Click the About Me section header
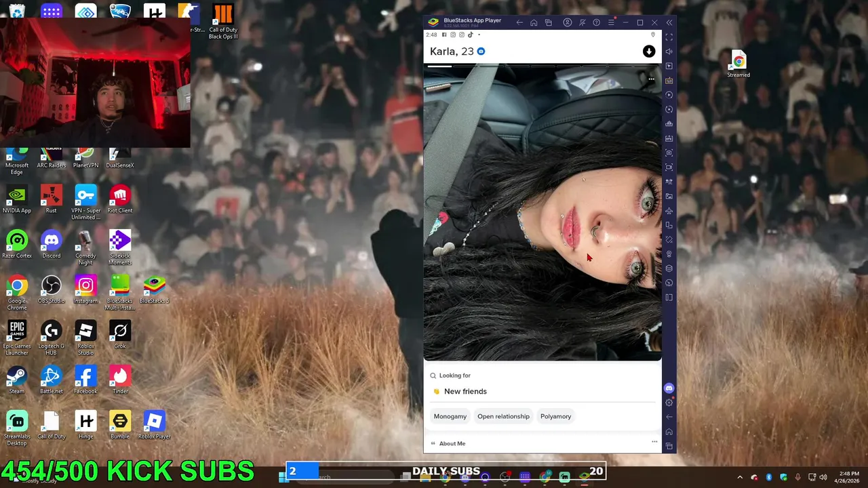Screen dimensions: 868x488 click(452, 443)
